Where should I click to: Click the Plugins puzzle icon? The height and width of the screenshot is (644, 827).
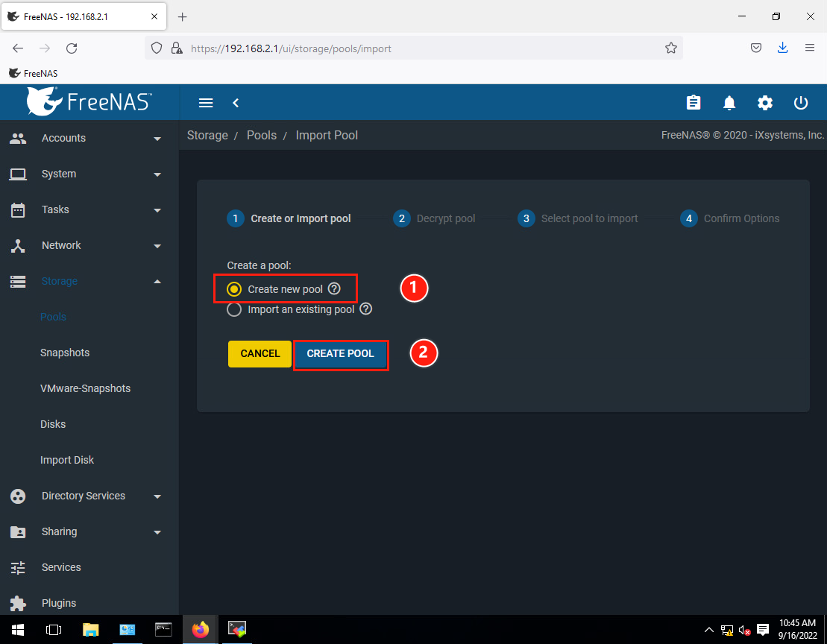[x=18, y=603]
